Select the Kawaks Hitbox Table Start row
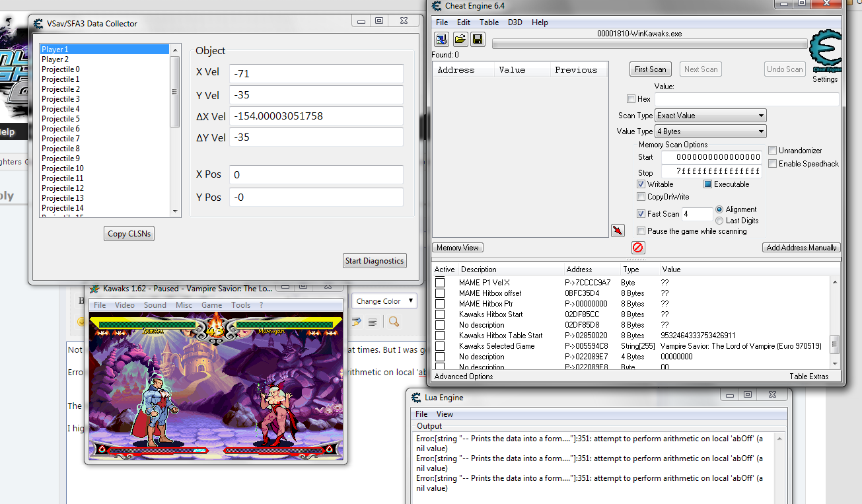The width and height of the screenshot is (862, 504). 631,336
